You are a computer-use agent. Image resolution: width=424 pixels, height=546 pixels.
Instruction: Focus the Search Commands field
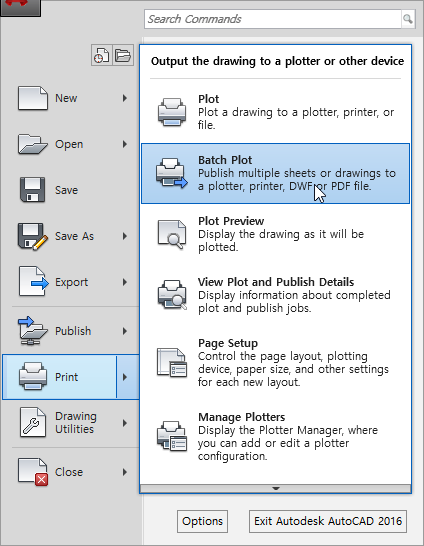coord(273,19)
